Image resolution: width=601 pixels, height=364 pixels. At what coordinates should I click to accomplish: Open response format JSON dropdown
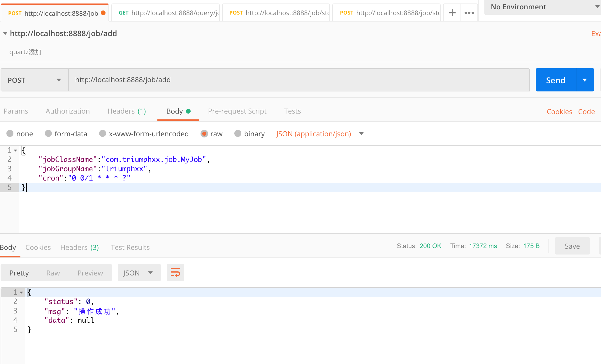click(x=139, y=273)
